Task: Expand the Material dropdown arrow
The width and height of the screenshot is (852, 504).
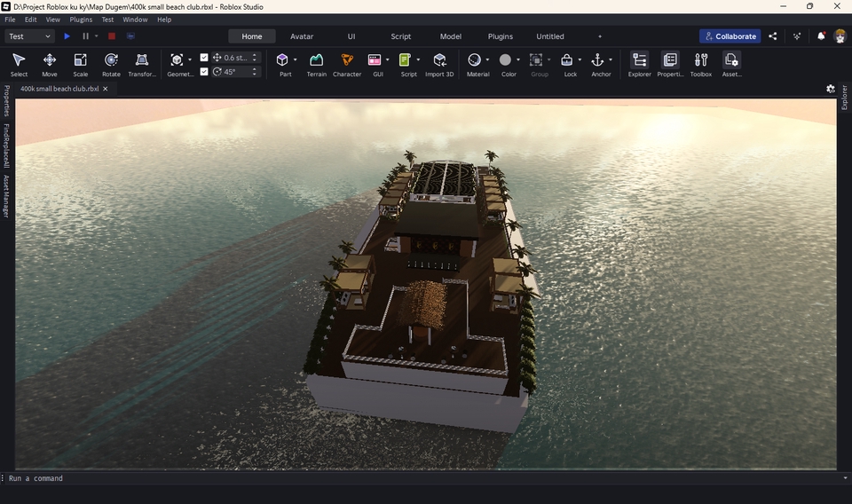Action: pyautogui.click(x=487, y=60)
